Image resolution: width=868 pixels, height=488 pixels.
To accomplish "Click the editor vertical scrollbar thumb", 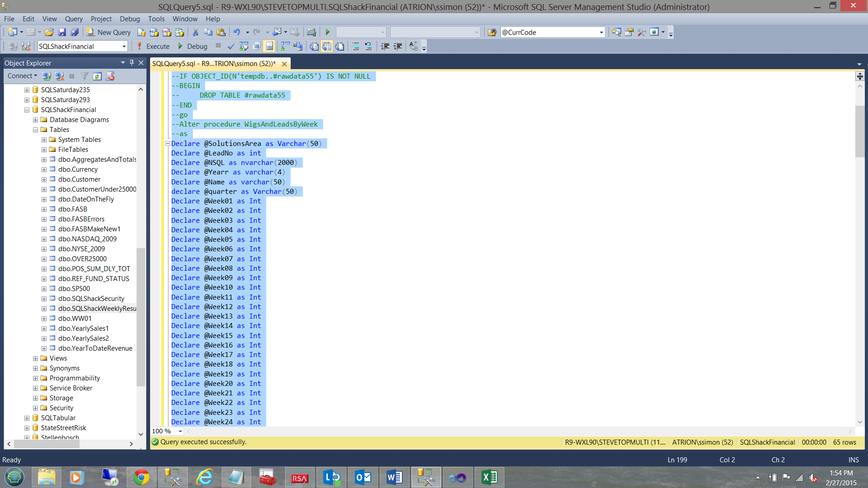I will pyautogui.click(x=859, y=131).
